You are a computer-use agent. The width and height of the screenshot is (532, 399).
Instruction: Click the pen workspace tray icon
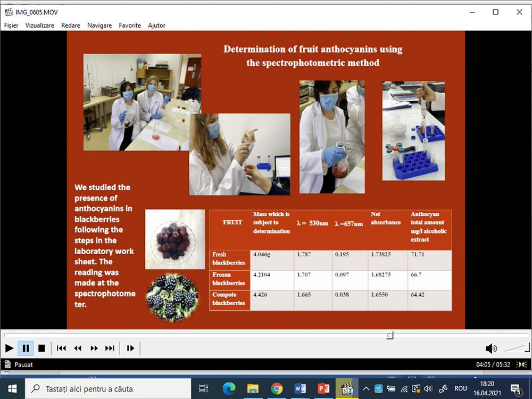(x=443, y=389)
